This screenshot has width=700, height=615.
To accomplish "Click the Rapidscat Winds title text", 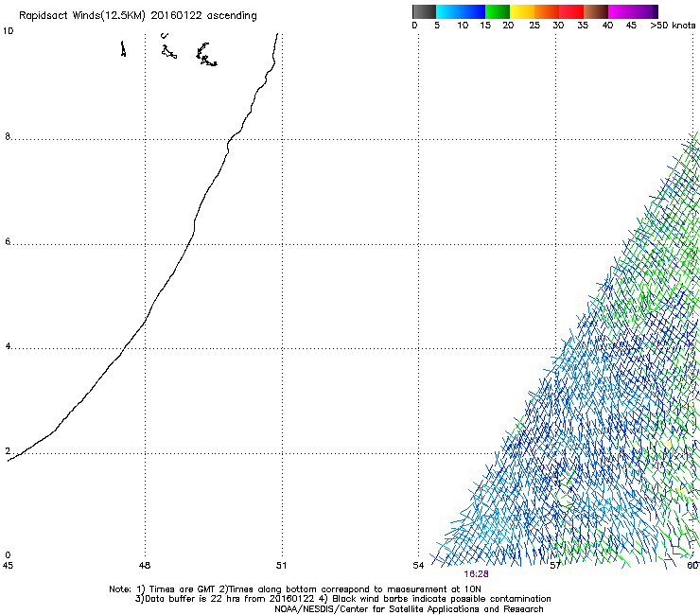I will click(137, 16).
